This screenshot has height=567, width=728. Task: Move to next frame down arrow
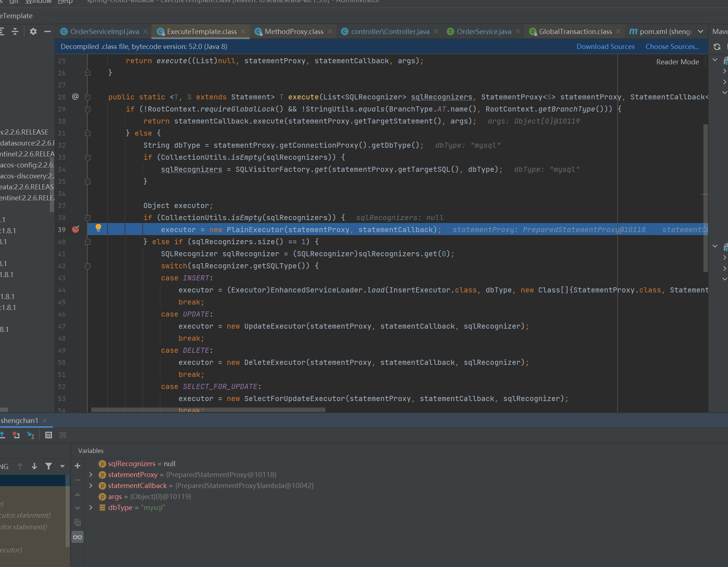click(34, 466)
